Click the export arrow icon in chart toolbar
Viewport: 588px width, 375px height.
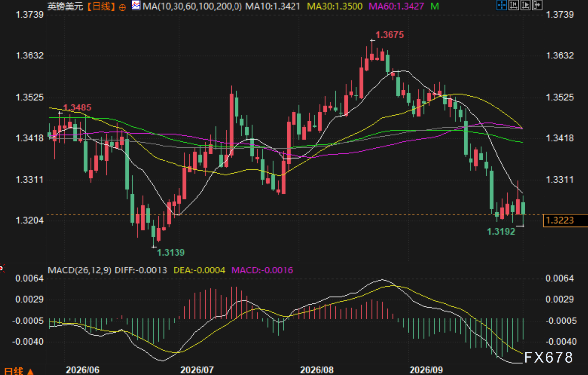(537, 5)
